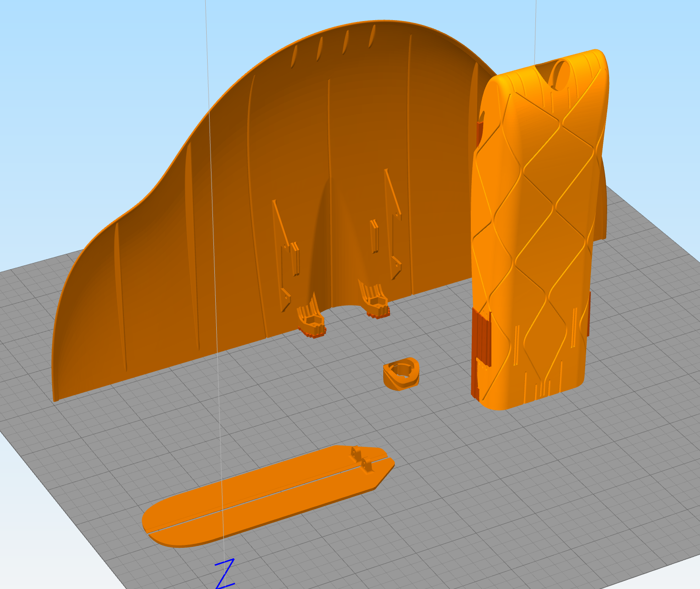Select the flat elongated plate model
Viewport: 700px width, 589px height.
pos(268,496)
